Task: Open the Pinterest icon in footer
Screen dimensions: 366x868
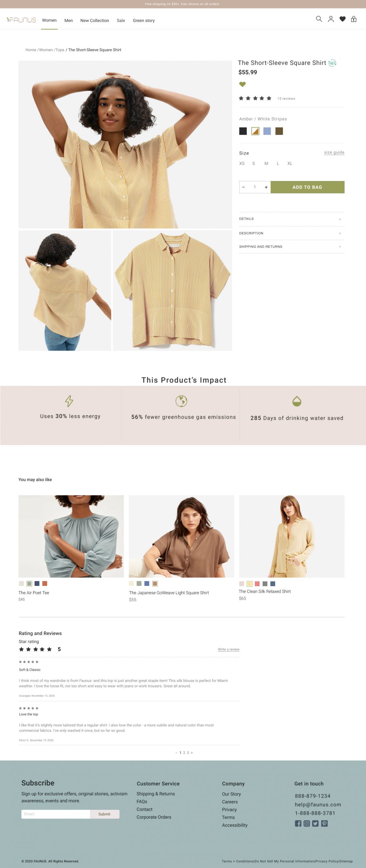Action: click(324, 823)
